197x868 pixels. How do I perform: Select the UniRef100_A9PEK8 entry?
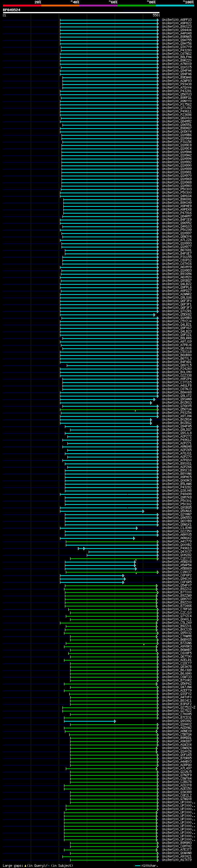point(176,210)
